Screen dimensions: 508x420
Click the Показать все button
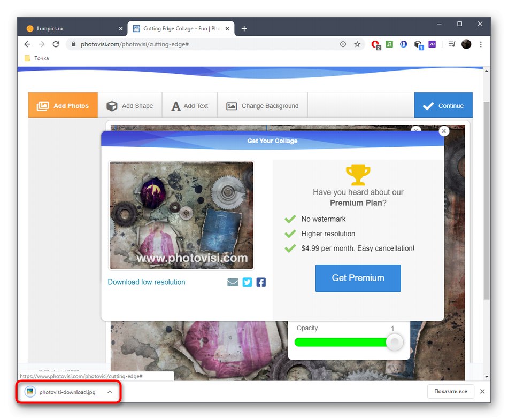[451, 391]
